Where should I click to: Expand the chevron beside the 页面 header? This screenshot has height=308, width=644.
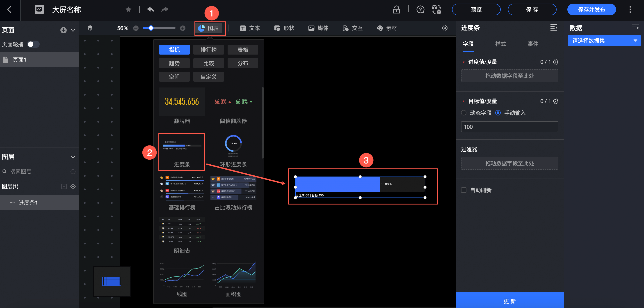pos(73,30)
